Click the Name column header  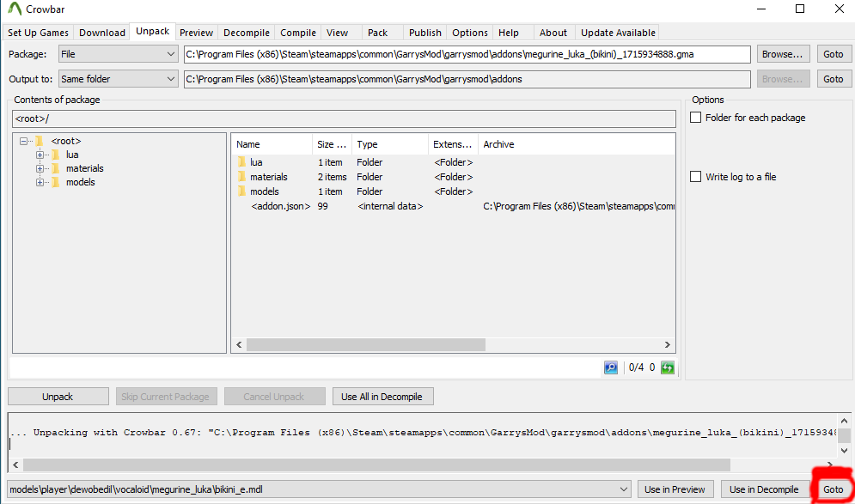(272, 144)
